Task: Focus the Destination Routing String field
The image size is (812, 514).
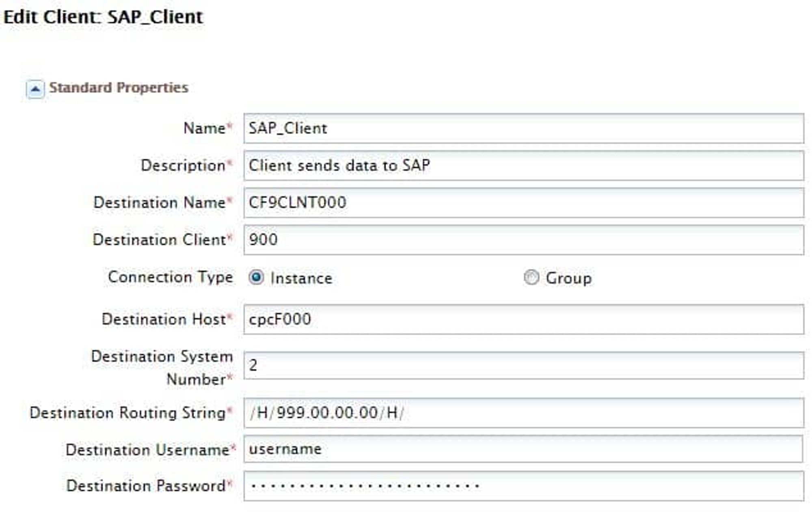Action: 523,413
